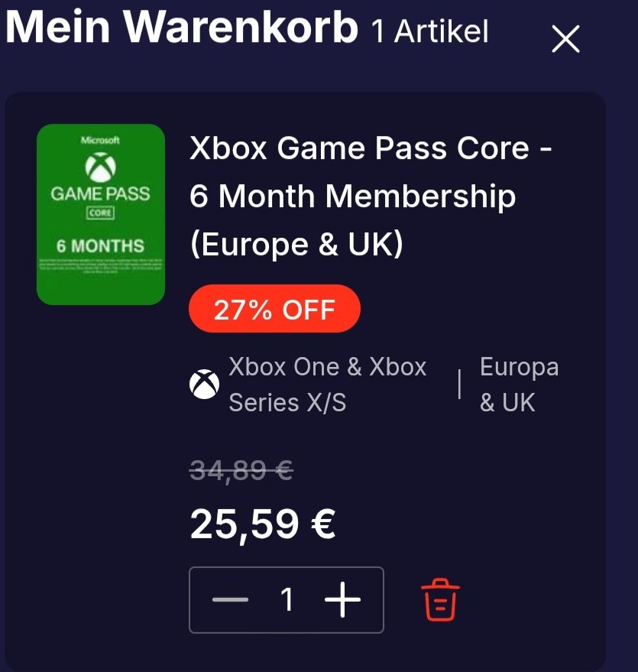Select the Europa & UK region label

519,385
